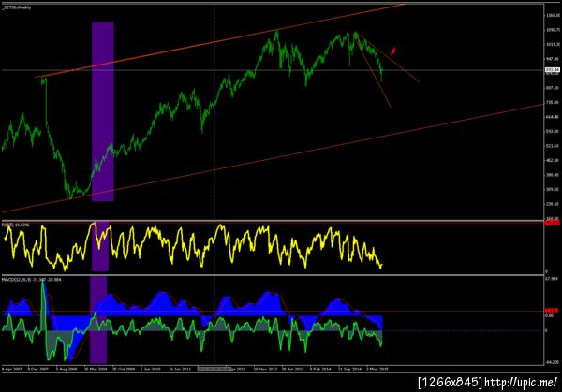This screenshot has width=562, height=392.
Task: Click the 3 Aug 2008 date label
Action: tap(67, 369)
